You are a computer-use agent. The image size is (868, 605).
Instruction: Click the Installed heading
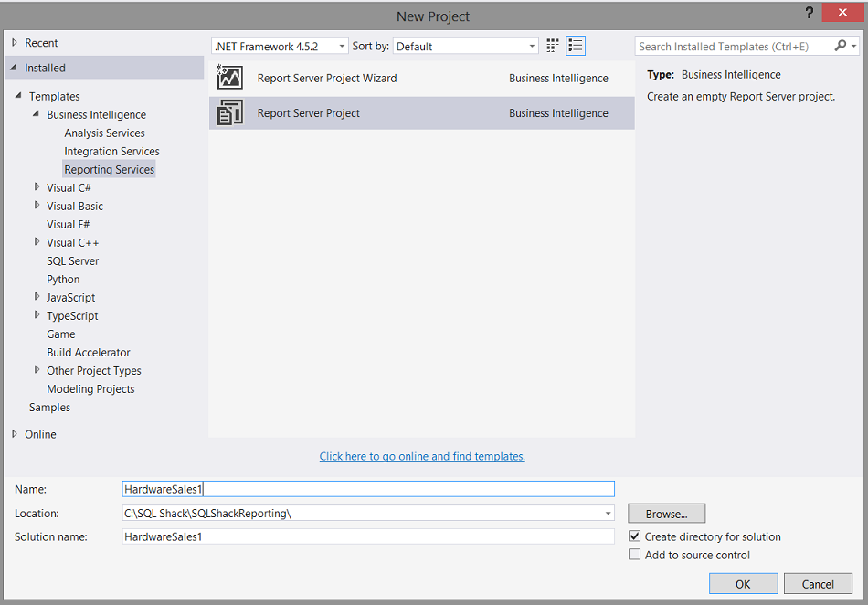point(45,68)
